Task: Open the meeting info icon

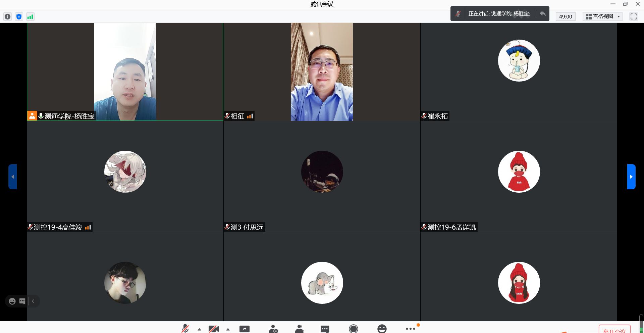Action: 8,17
